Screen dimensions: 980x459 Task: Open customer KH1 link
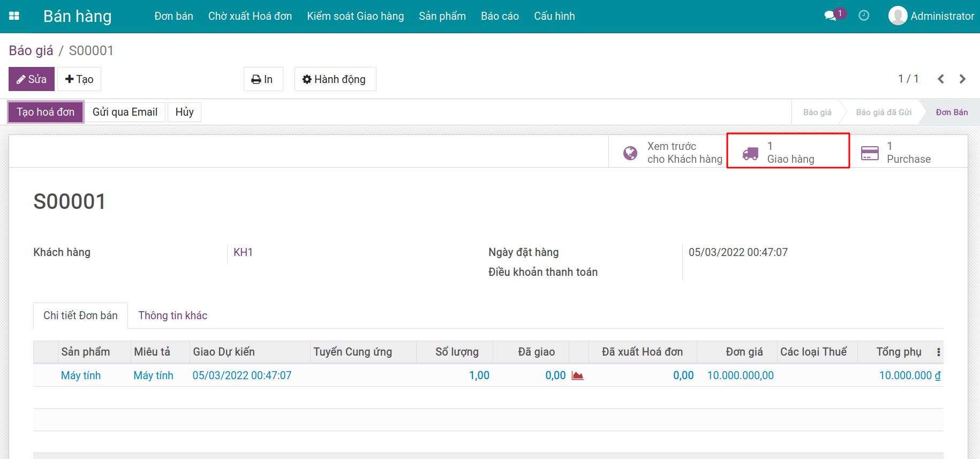tap(243, 252)
